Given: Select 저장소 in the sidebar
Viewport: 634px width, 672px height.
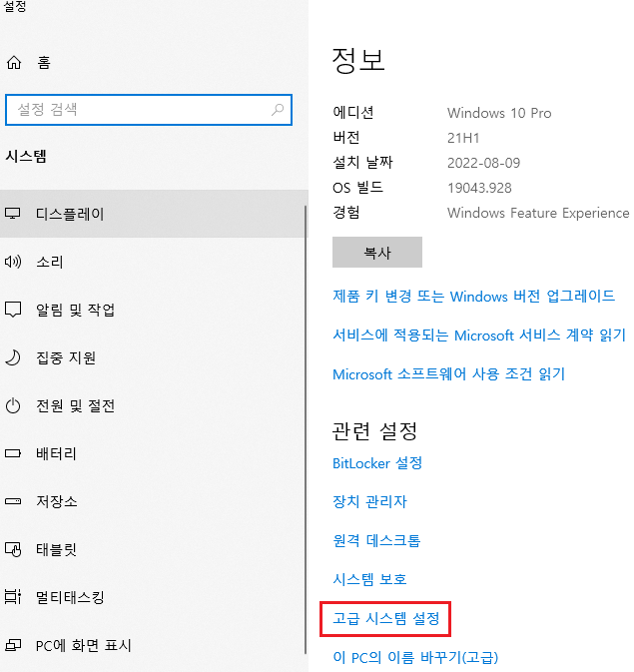Looking at the screenshot, I should point(154,501).
